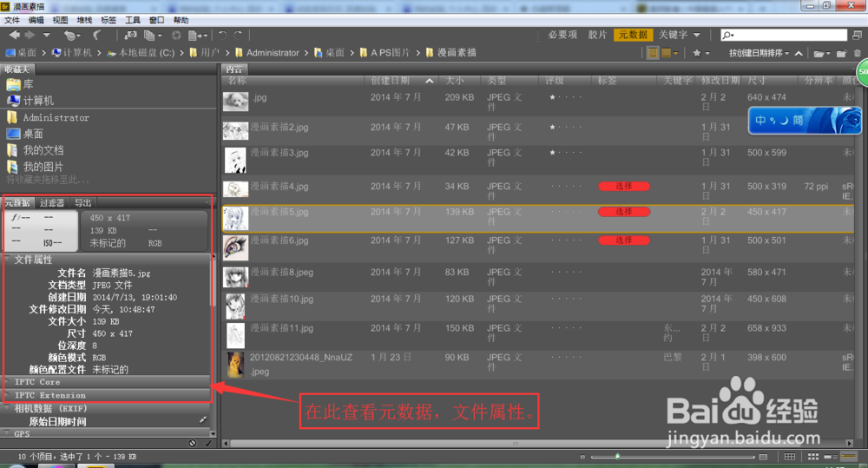
Task: Open the workspace list dropdown arrow
Action: [697, 35]
